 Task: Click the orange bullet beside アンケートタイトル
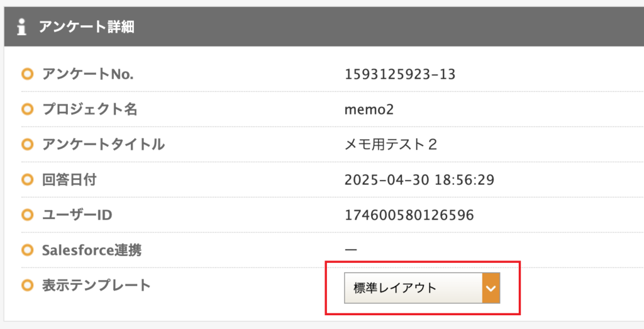(26, 145)
